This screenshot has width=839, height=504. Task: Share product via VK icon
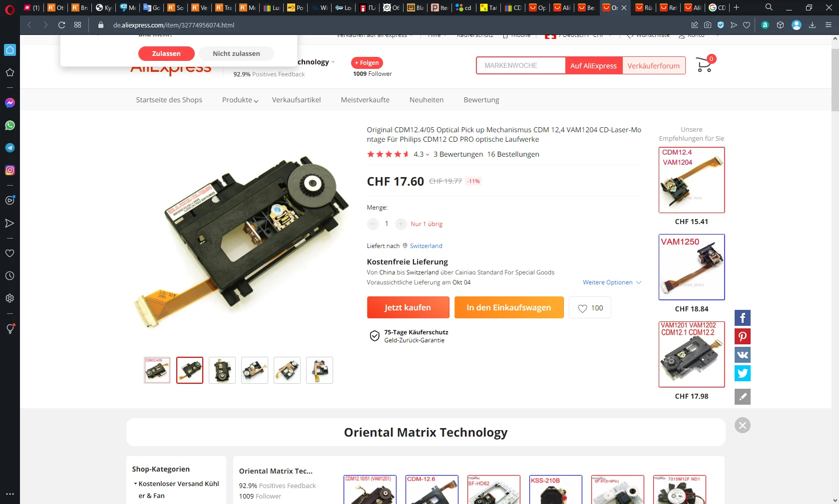click(x=743, y=355)
